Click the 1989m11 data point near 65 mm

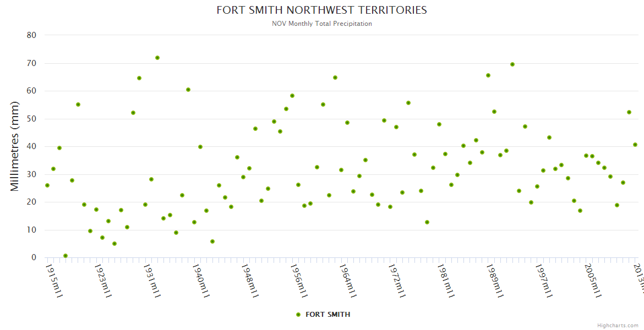coord(488,75)
